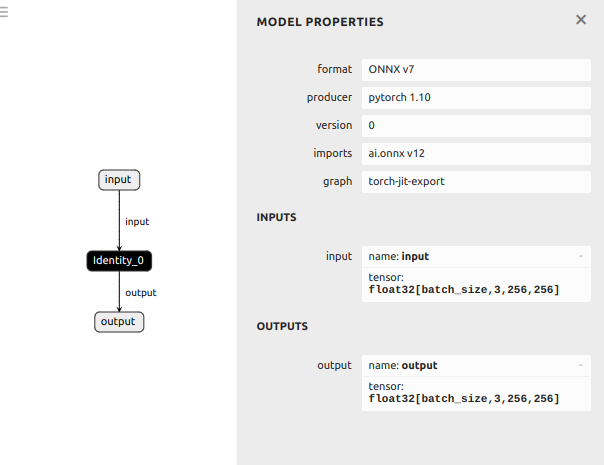Click the version field showing 0
Screen dimensions: 604x465
click(x=476, y=126)
